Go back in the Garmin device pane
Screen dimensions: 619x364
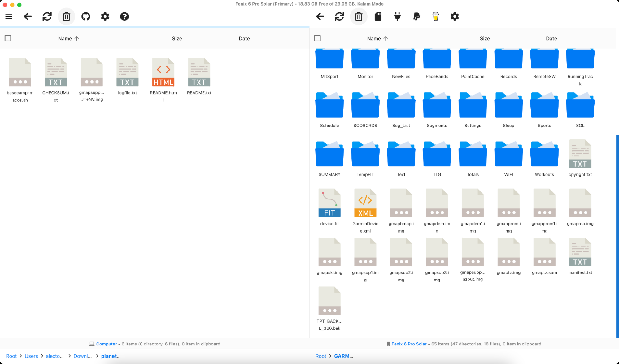coord(320,16)
